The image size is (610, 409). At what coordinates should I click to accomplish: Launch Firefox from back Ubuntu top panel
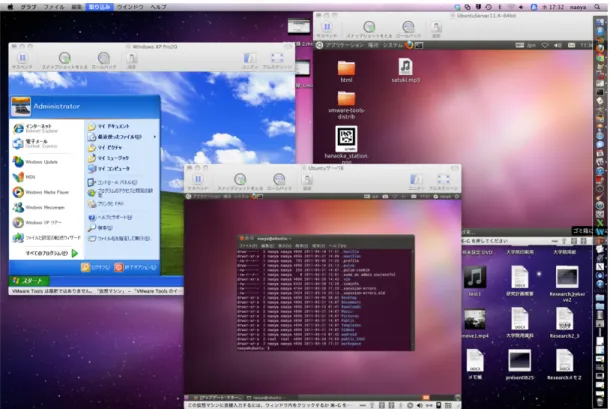pos(409,45)
